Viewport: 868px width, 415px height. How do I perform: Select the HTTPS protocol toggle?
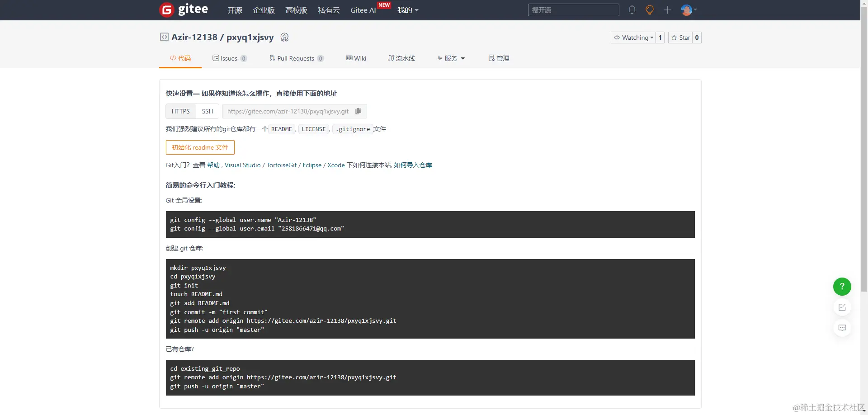(181, 111)
